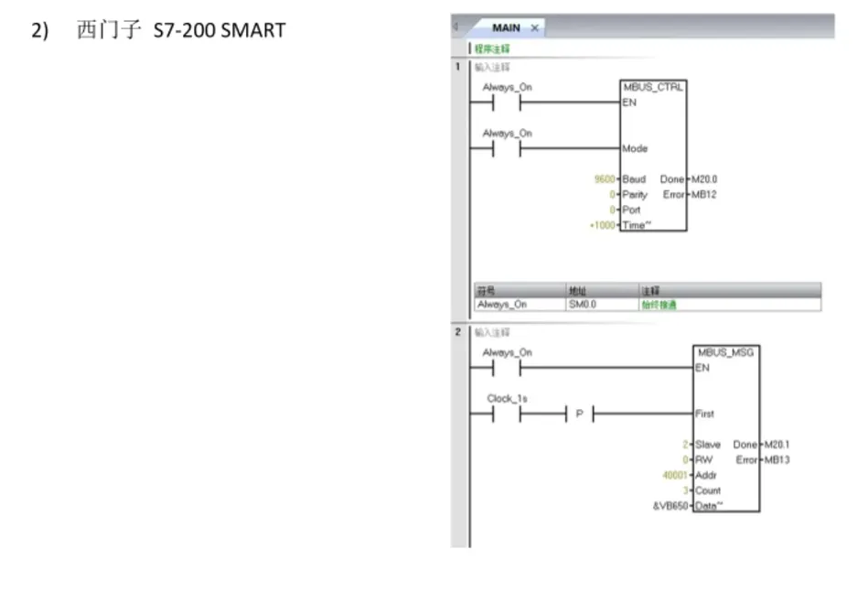Close the MAIN tab

tap(535, 28)
